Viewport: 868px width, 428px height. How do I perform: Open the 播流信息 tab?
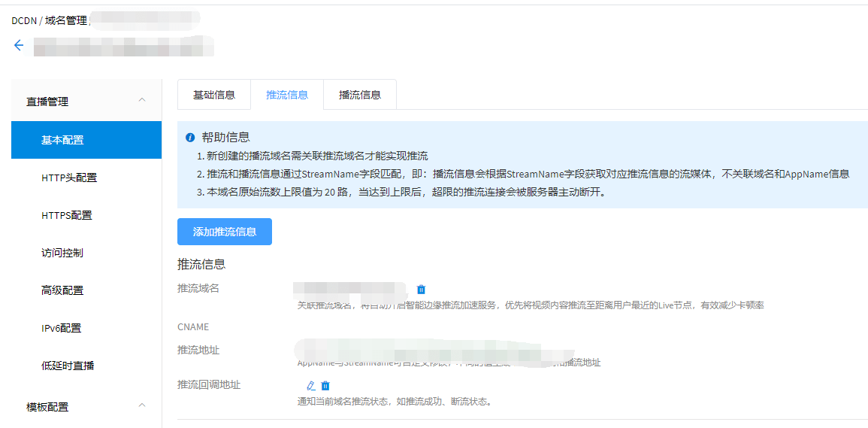360,95
